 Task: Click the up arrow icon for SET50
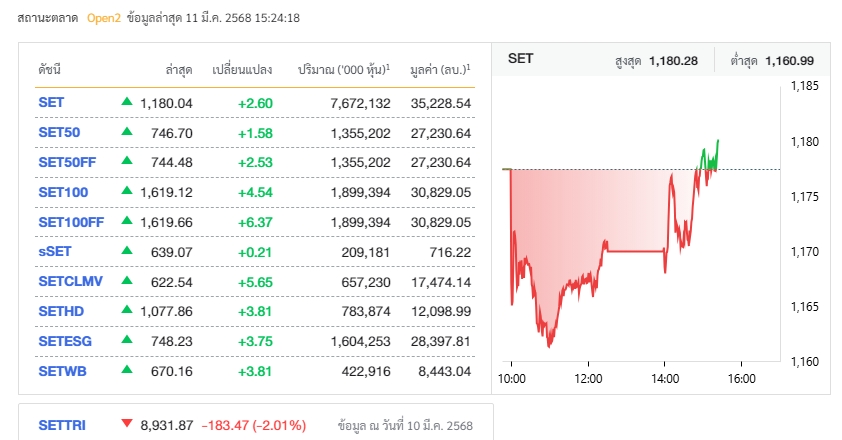coord(126,132)
